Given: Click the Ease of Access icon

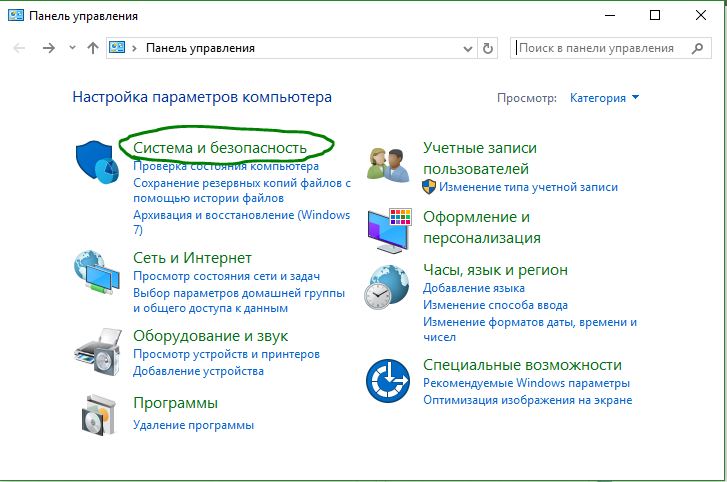Looking at the screenshot, I should [388, 381].
